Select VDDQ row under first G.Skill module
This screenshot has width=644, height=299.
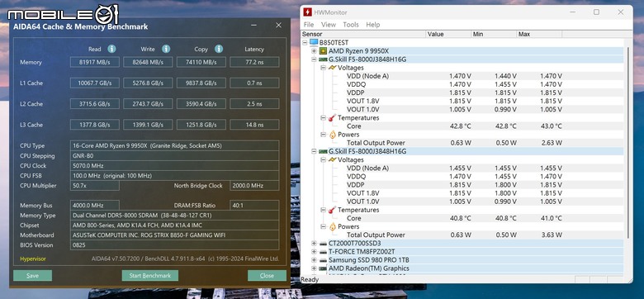click(x=462, y=84)
